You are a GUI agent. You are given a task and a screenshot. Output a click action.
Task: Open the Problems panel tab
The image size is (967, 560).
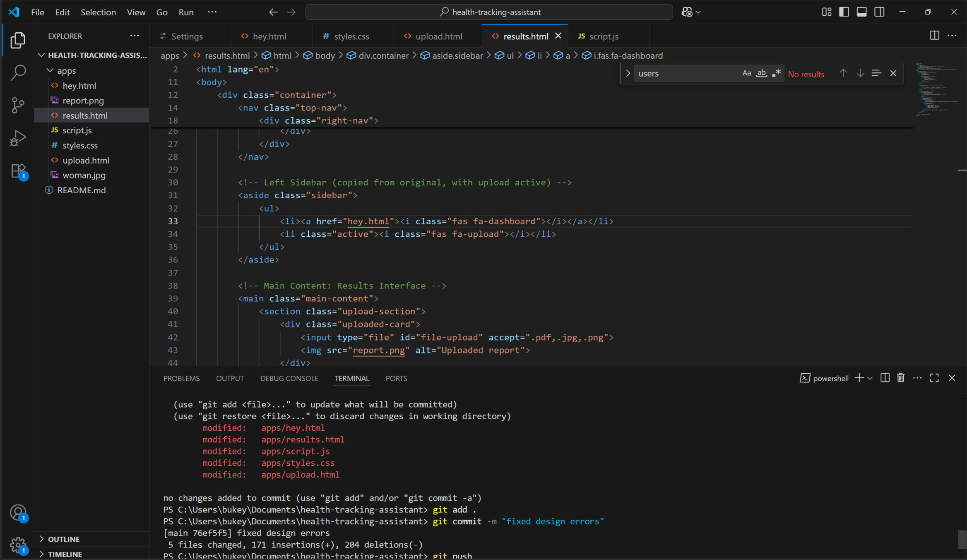[181, 378]
